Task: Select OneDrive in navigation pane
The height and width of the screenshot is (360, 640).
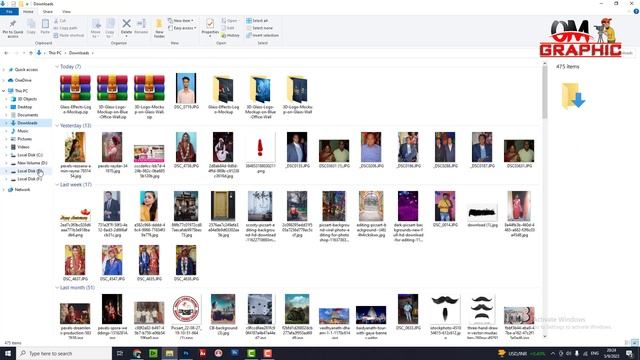Action: [x=23, y=80]
